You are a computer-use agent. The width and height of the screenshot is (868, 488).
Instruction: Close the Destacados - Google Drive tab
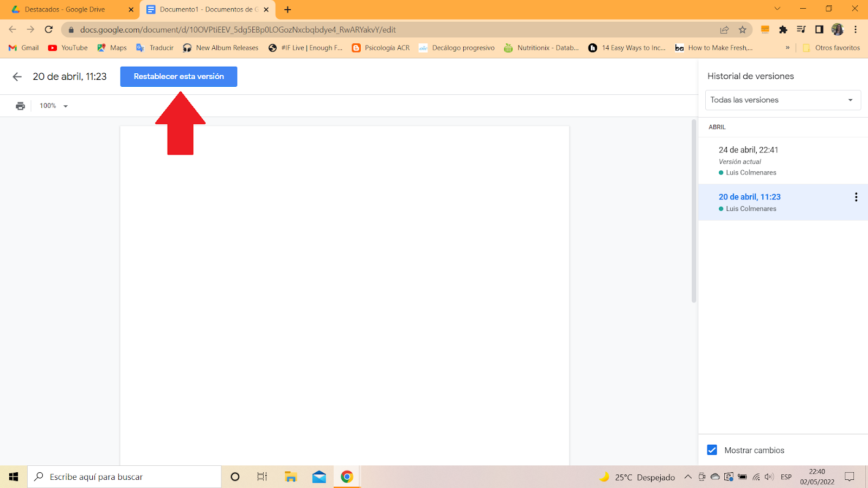click(131, 9)
